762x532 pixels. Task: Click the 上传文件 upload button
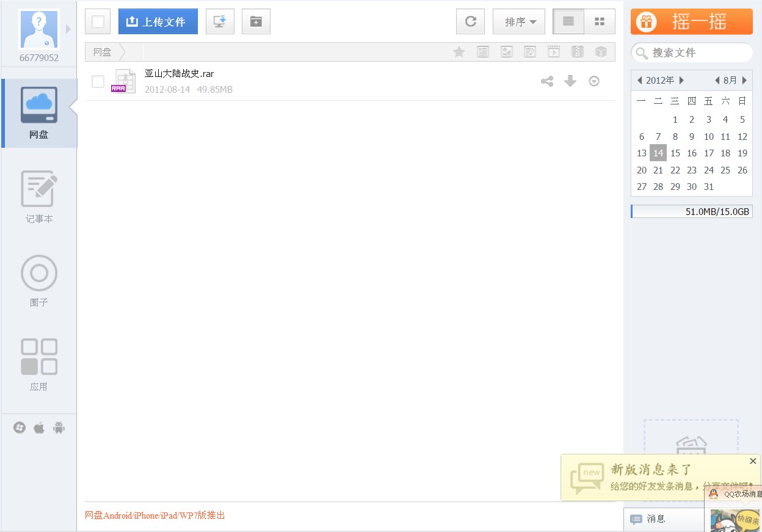click(x=158, y=21)
